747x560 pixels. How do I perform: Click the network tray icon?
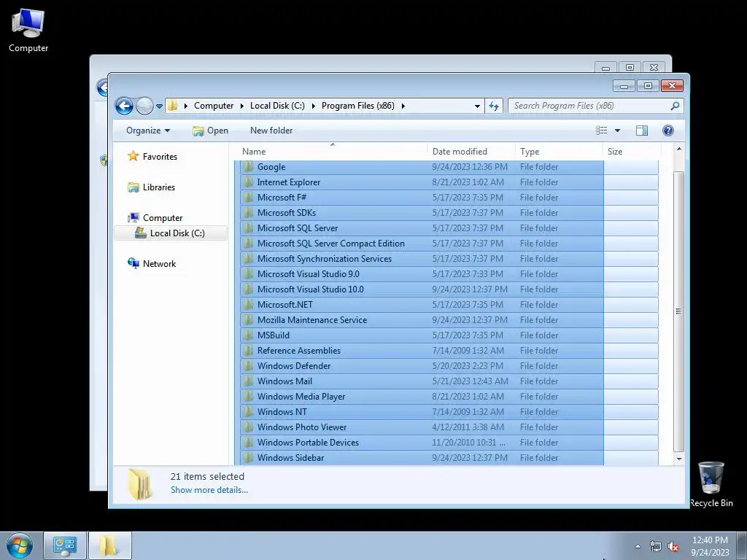[656, 546]
